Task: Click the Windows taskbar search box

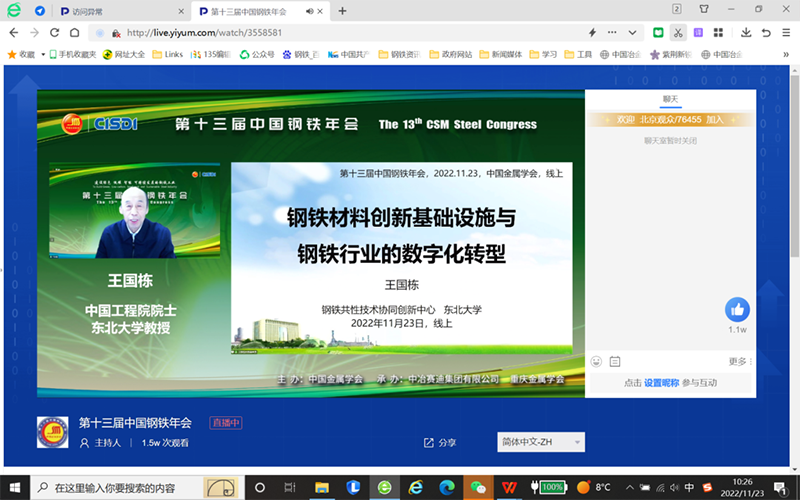Action: click(115, 487)
